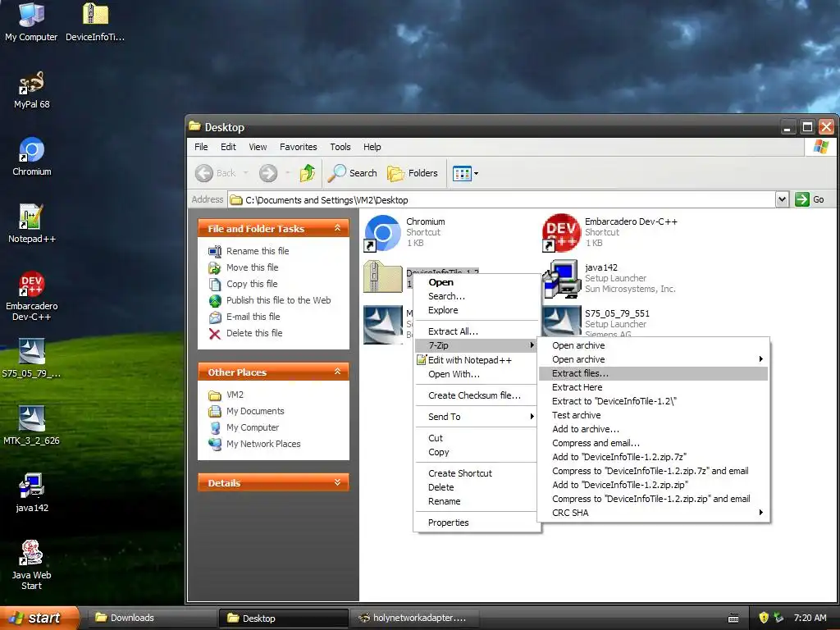Viewport: 840px width, 630px height.
Task: Choose Test archive in 7-Zip submenu
Action: tap(654, 415)
